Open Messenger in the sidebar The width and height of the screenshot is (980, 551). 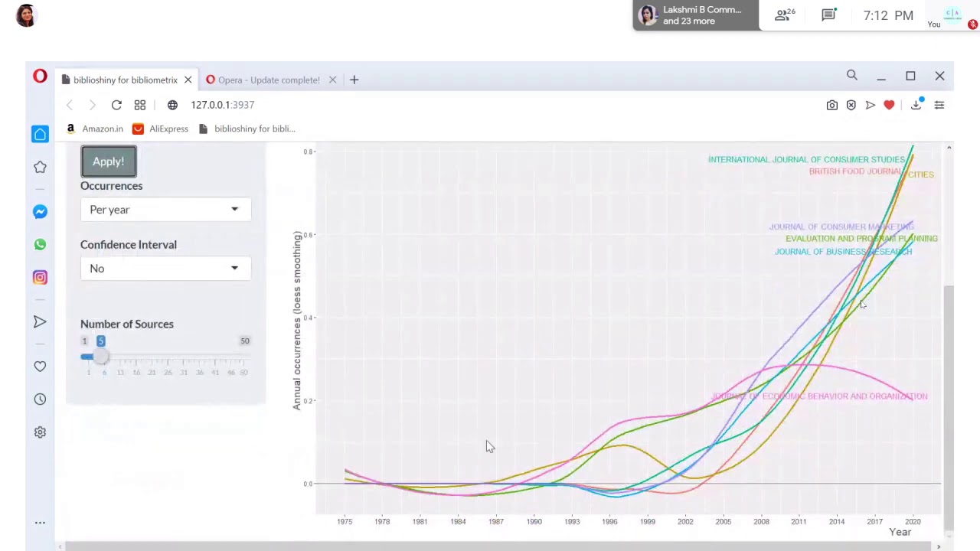coord(40,212)
